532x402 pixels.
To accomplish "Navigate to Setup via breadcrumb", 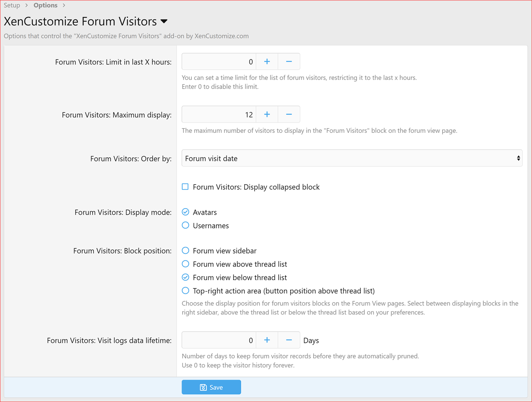I will click(12, 5).
